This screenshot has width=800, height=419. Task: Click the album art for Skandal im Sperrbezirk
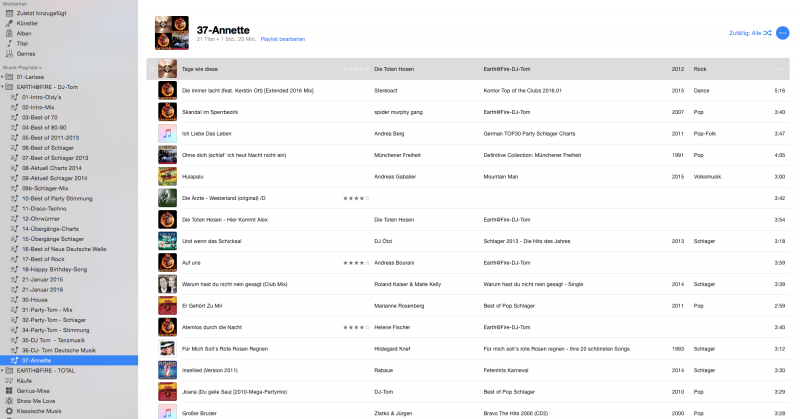(x=167, y=112)
